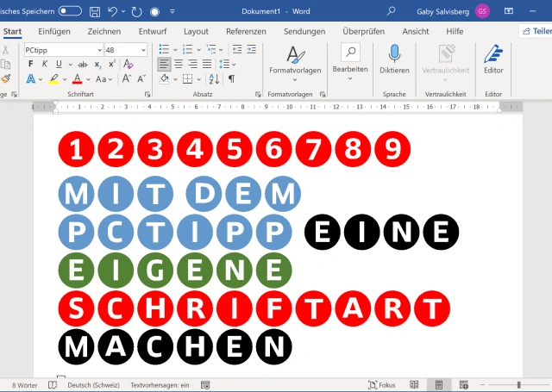The width and height of the screenshot is (552, 392).
Task: Toggle strikethrough formatting
Action: (x=83, y=65)
